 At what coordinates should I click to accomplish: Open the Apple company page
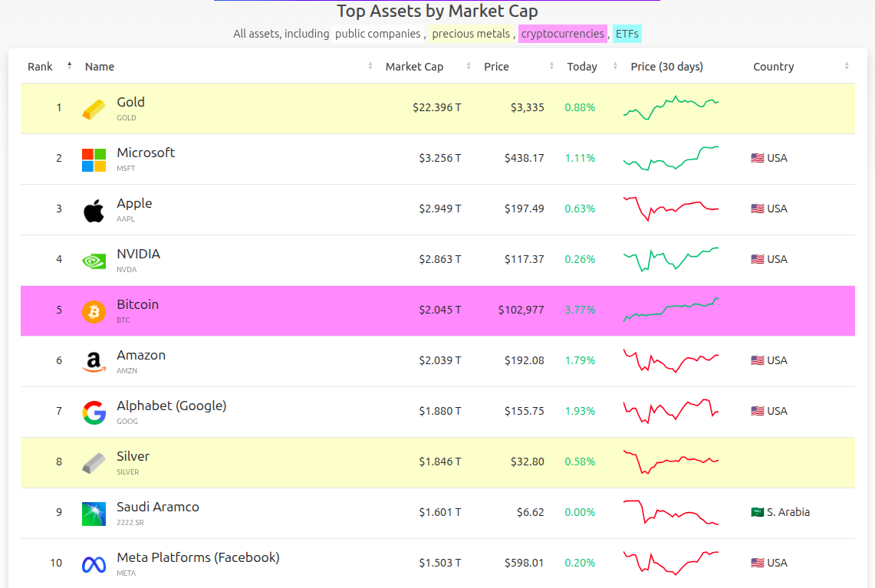pos(134,204)
